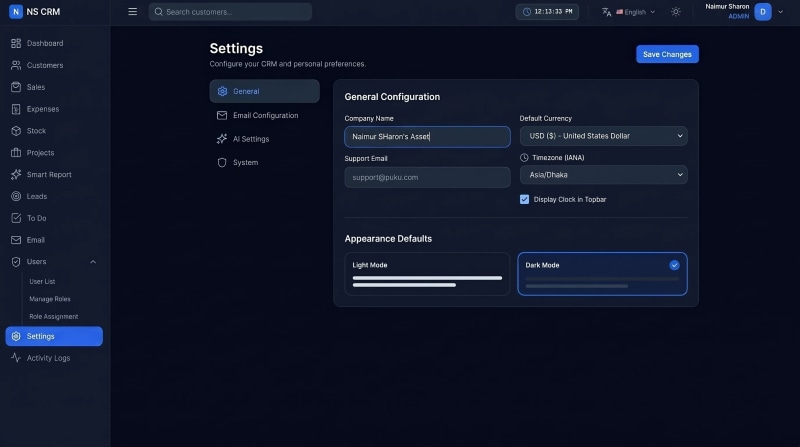Click the Dark Mode selected checkmark
Viewport: 800px width, 447px height.
pyautogui.click(x=674, y=265)
